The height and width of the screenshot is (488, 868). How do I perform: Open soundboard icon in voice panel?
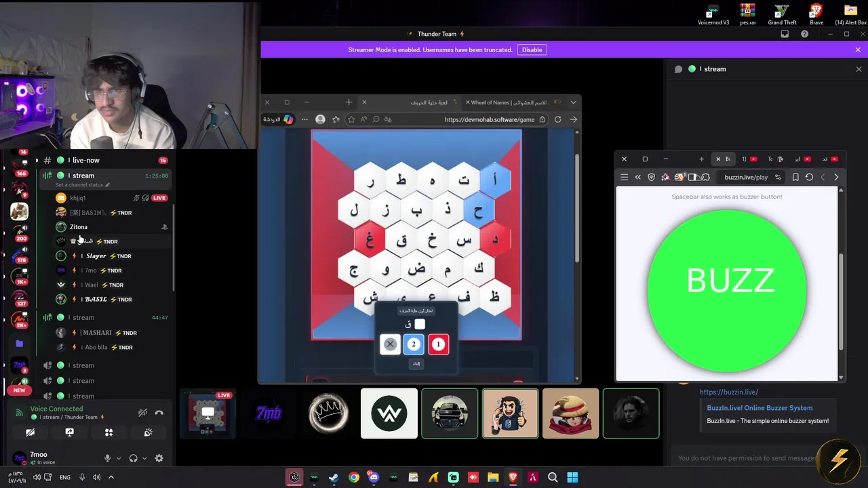point(148,432)
